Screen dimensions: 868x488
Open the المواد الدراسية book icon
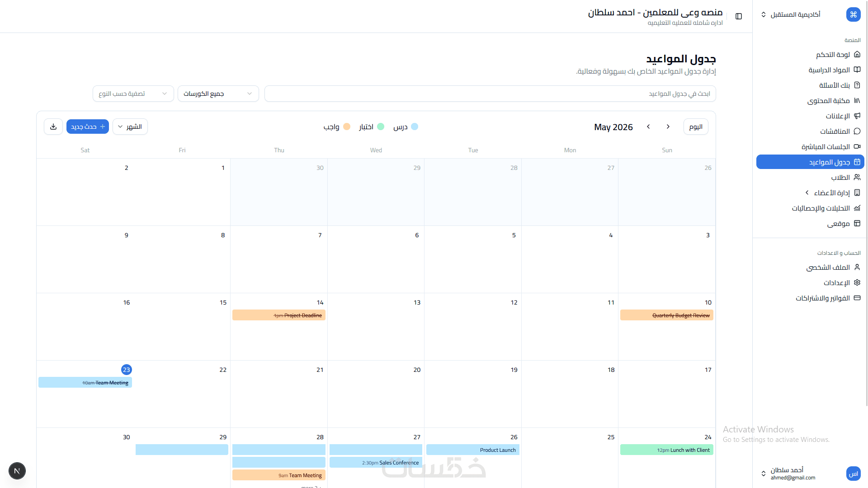coord(857,70)
